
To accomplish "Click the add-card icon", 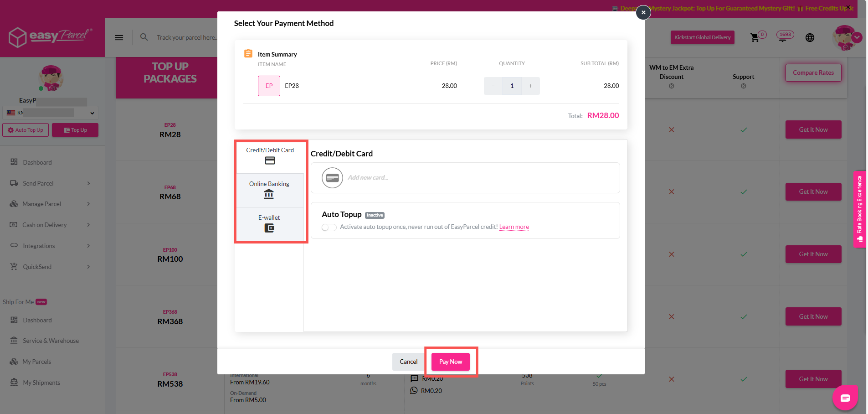I will pos(333,178).
